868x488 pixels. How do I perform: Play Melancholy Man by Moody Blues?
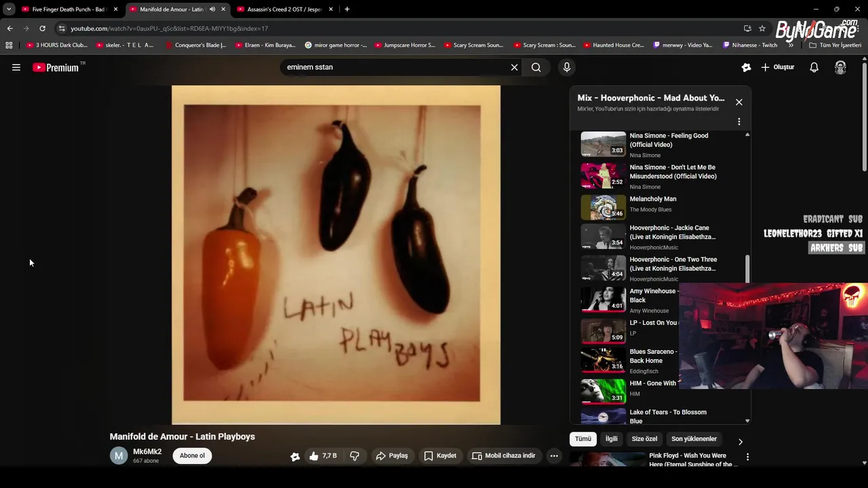[x=662, y=207]
